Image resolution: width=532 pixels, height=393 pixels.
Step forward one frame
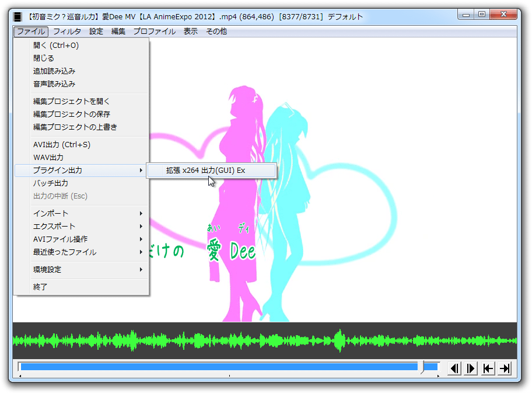point(471,368)
